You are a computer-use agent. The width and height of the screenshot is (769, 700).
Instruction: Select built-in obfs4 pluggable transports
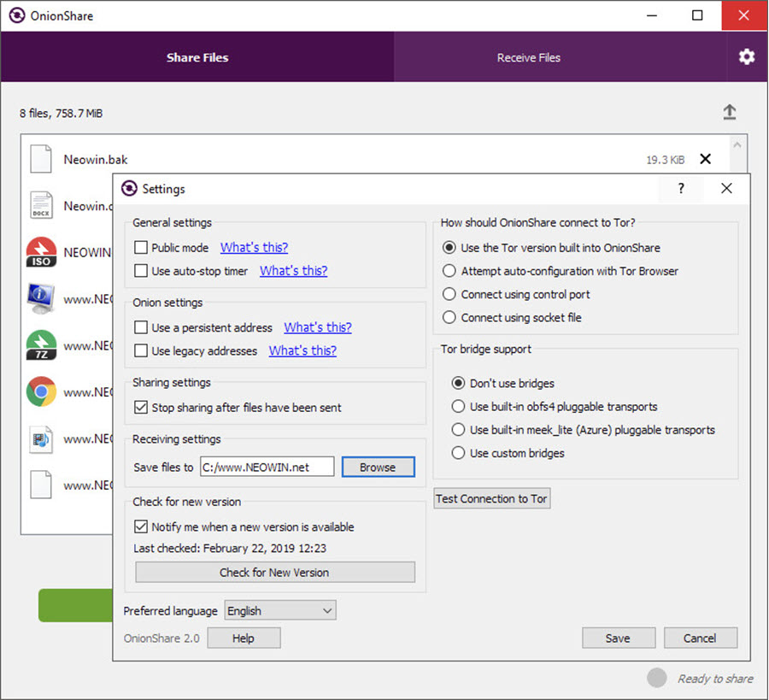coord(458,407)
